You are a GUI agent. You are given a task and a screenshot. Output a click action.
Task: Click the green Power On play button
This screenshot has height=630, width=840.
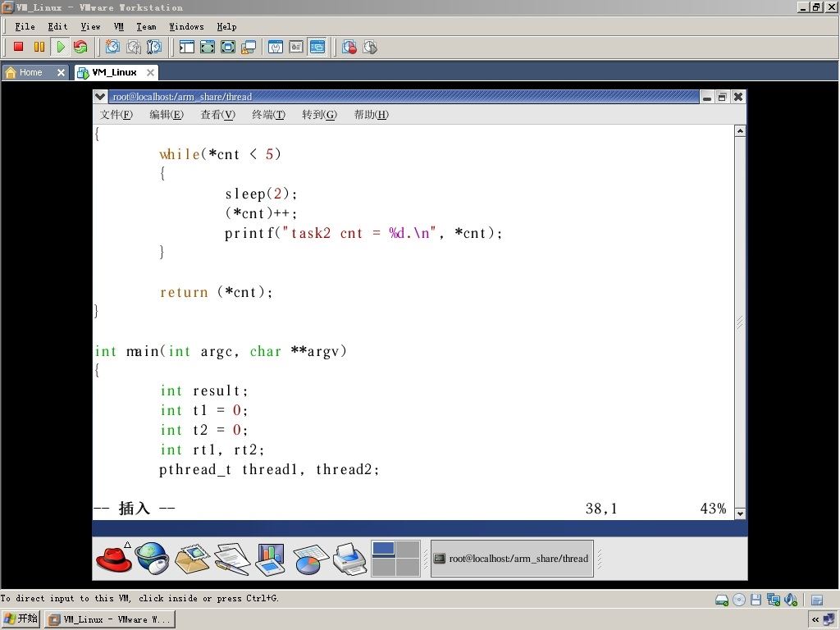[x=60, y=47]
